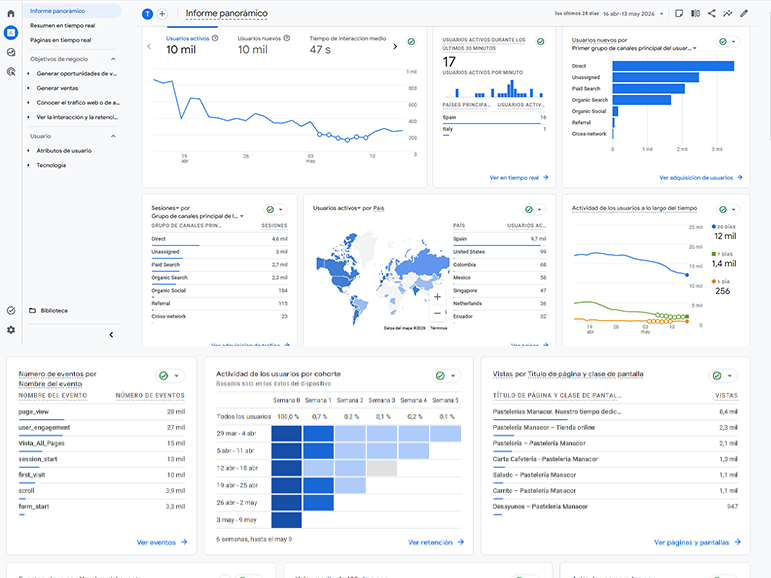Open the Advertising icon in left rail
This screenshot has height=578, width=771.
[x=11, y=72]
